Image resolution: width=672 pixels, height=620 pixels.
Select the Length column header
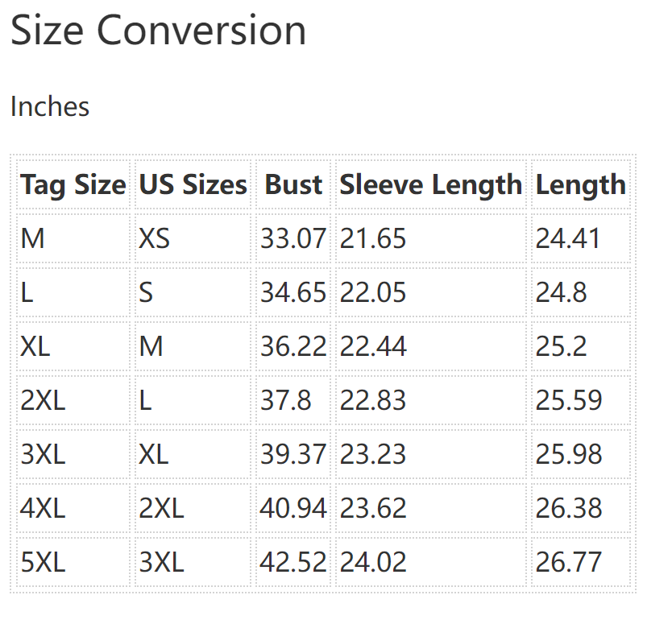click(x=580, y=185)
